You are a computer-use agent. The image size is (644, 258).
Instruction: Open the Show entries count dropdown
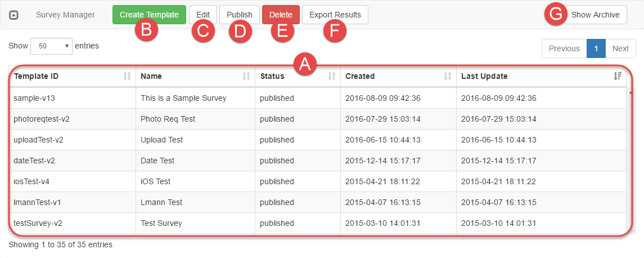click(x=51, y=46)
